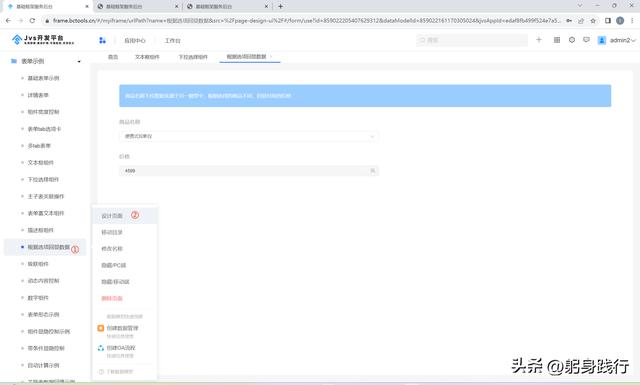Click 创建数据管理 in context menu
Screen dimensions: 640x385
point(122,328)
